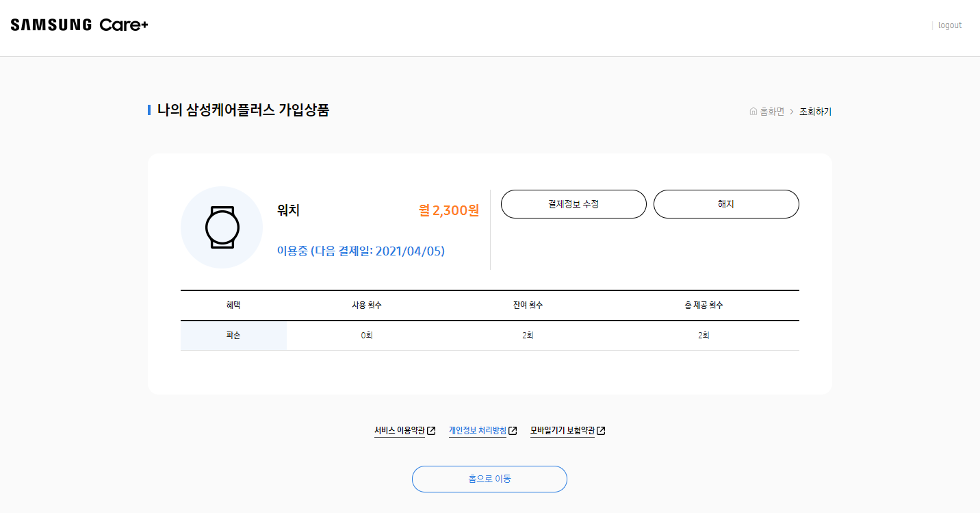Screen dimensions: 980x513
Task: Click the price 월 2,300원
Action: (449, 210)
